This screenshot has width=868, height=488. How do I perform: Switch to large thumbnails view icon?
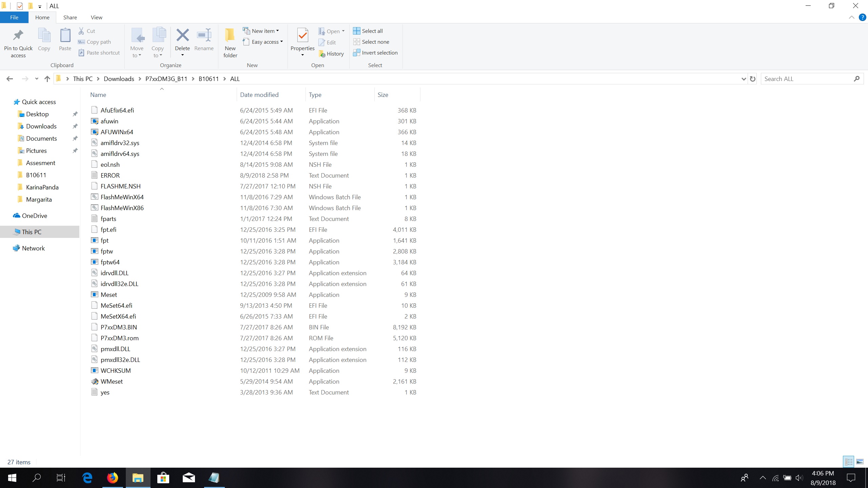(x=860, y=462)
